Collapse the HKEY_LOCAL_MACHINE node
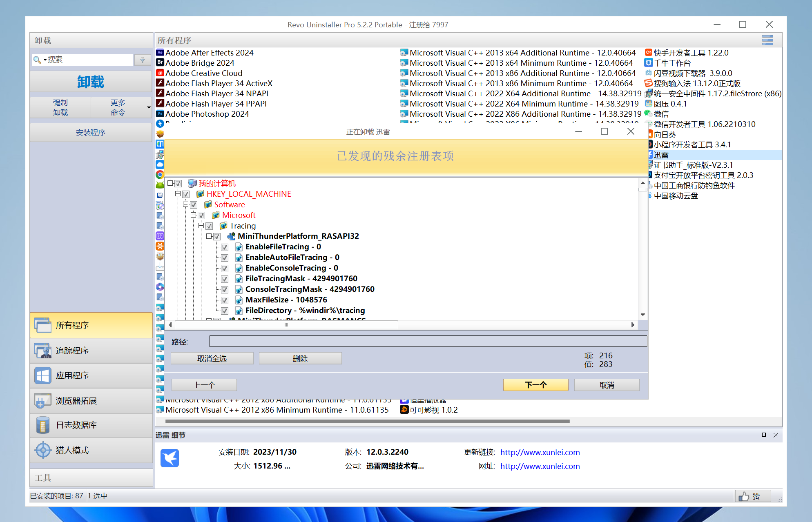This screenshot has width=812, height=522. coord(178,194)
